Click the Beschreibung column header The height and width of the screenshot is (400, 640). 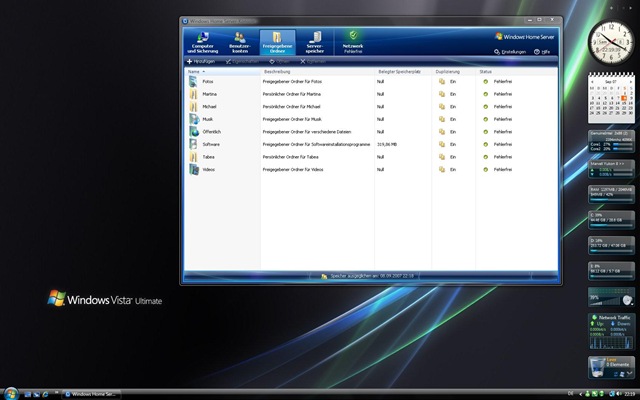(318, 71)
